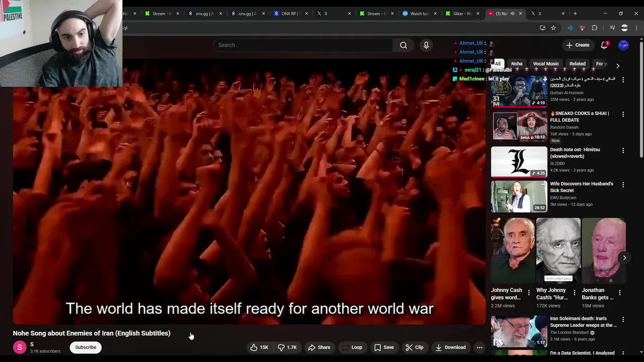Screen dimensions: 644x362
Task: Open the browser extensions puzzle icon
Action: [595, 28]
